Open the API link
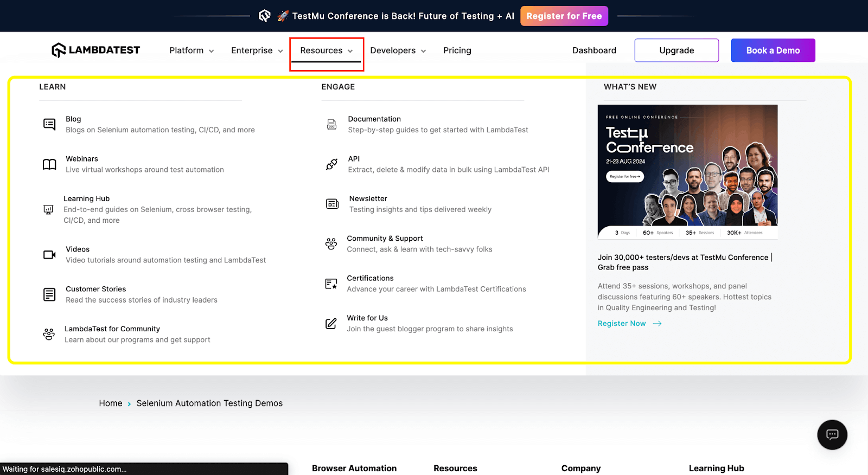Image resolution: width=868 pixels, height=475 pixels. point(354,159)
